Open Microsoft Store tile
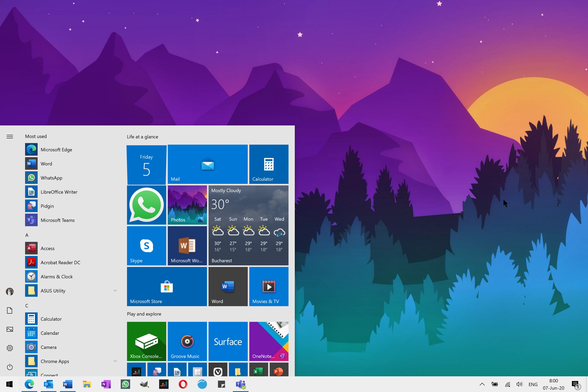 tap(167, 286)
